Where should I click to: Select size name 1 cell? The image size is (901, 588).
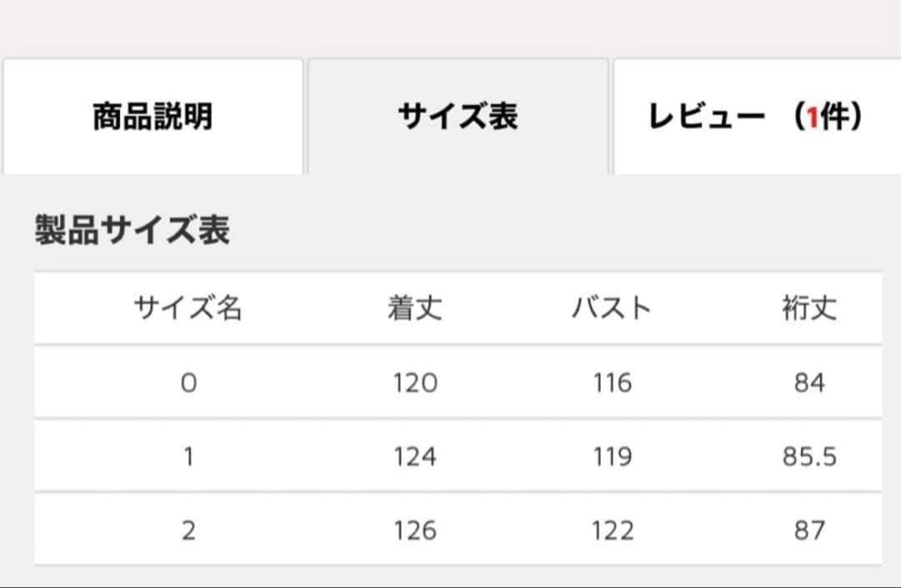pos(189,456)
